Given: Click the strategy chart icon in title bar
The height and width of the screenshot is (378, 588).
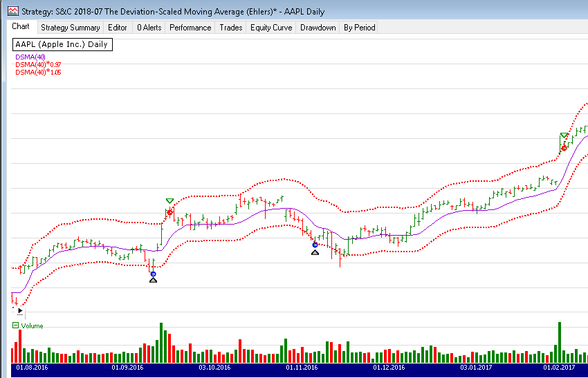Looking at the screenshot, I should point(11,12).
